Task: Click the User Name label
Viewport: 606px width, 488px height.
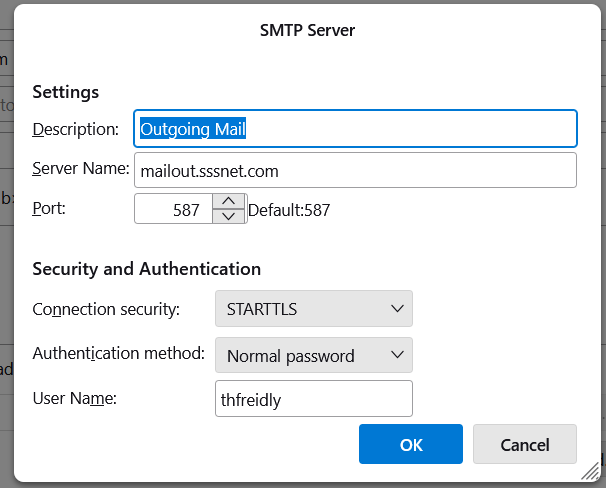Action: tap(75, 398)
